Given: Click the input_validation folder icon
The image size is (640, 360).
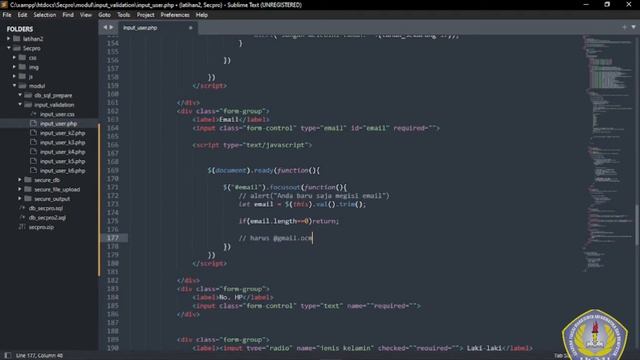Looking at the screenshot, I should click(28, 104).
